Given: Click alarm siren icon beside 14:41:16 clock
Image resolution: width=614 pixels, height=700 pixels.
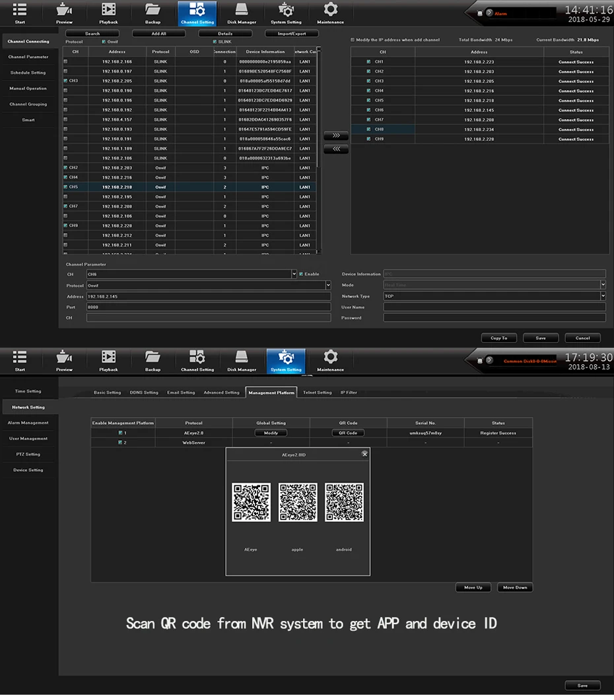Looking at the screenshot, I should (x=479, y=13).
